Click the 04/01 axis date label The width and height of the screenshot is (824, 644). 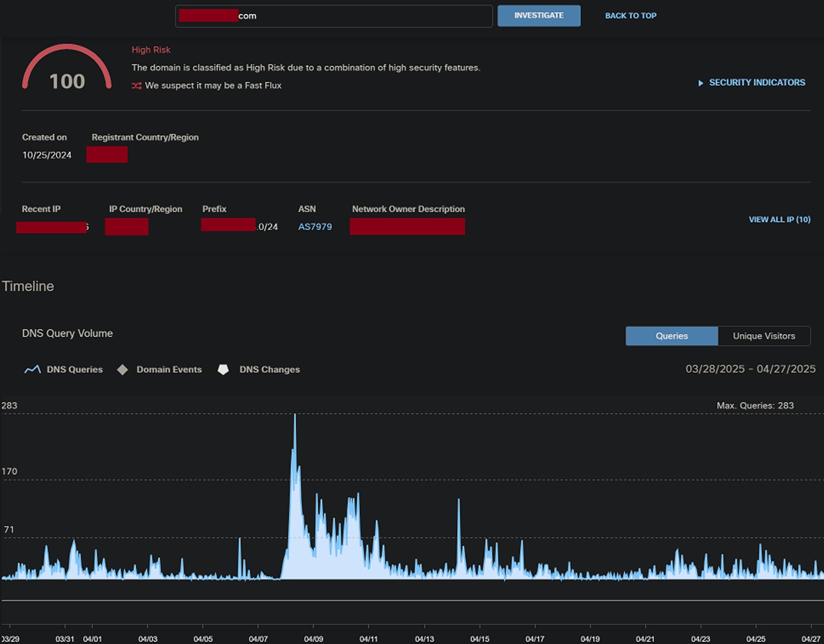(92, 639)
